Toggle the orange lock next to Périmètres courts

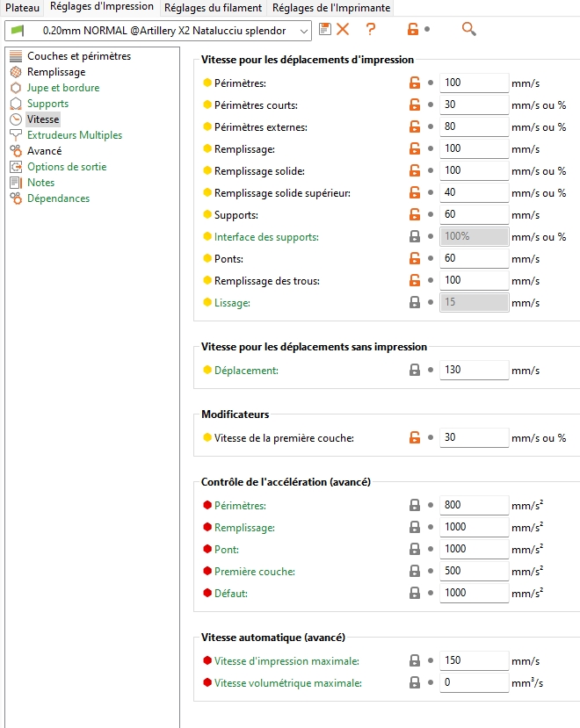pos(414,105)
